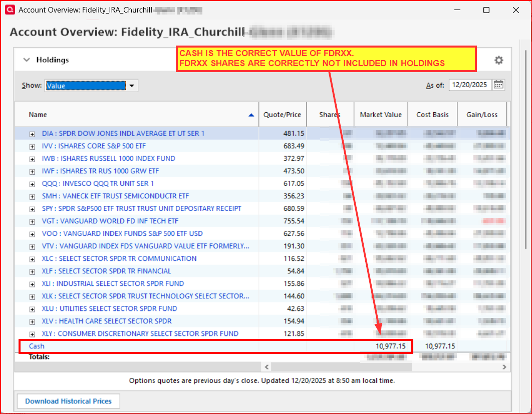
Task: Open the VOO Vanguard S&P 500 link
Action: point(122,234)
